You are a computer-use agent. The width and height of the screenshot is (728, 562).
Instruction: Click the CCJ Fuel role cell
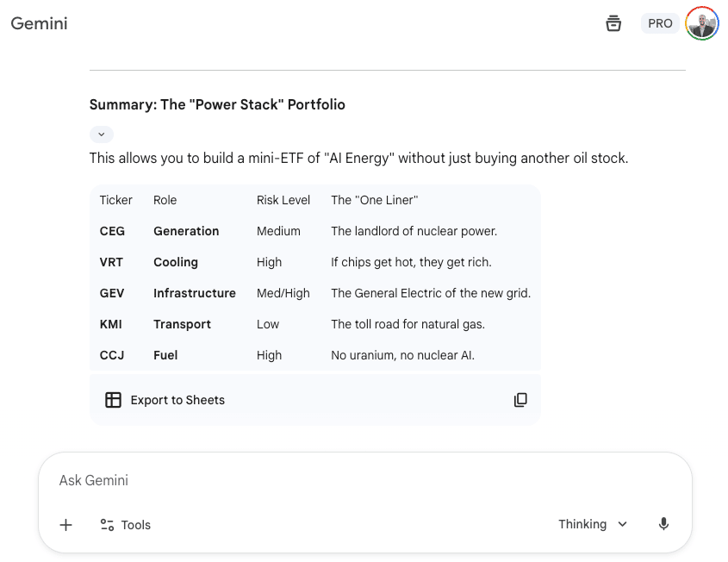165,355
